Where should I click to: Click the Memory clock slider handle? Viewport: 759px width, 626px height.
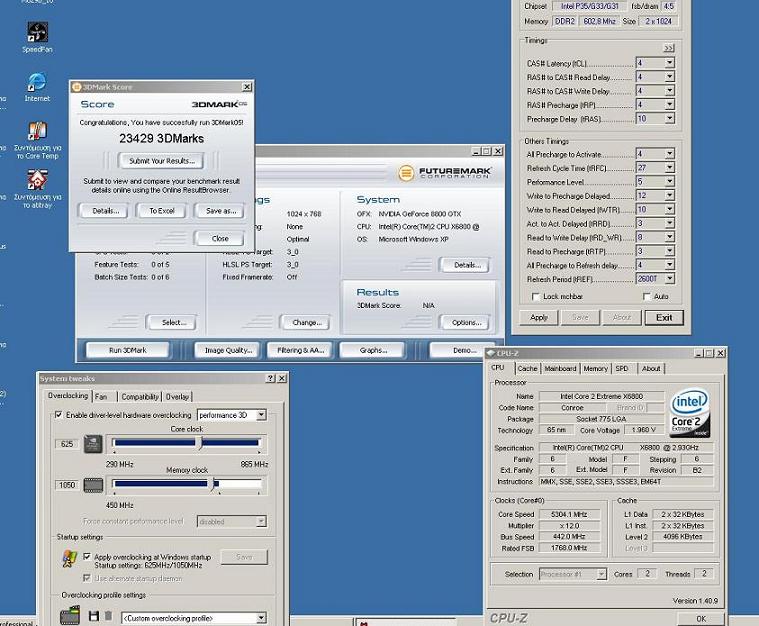[x=212, y=484]
